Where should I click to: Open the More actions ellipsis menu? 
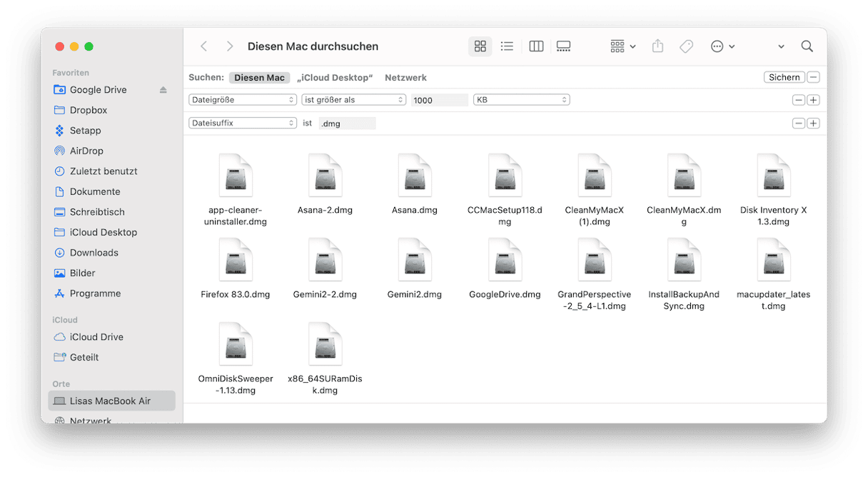coord(722,46)
